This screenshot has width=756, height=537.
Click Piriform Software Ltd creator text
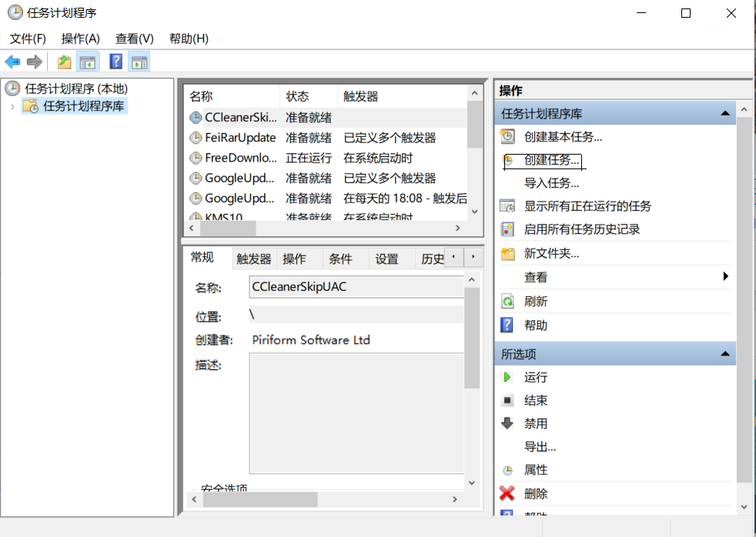[311, 340]
